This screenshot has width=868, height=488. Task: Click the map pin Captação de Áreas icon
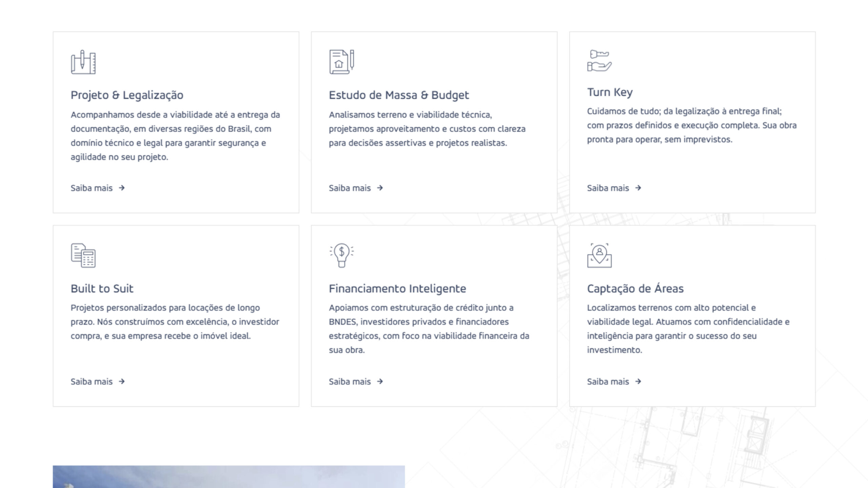[x=599, y=256]
